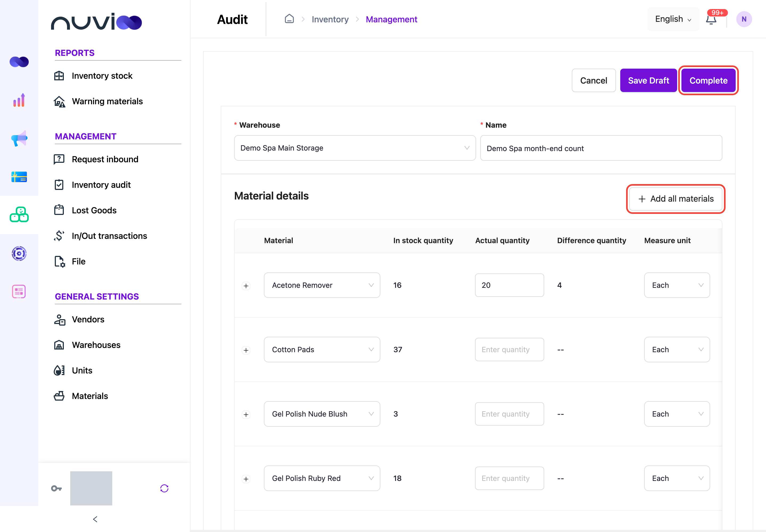This screenshot has height=532, width=766.
Task: Click the In/Out transactions dollar icon
Action: tap(59, 236)
